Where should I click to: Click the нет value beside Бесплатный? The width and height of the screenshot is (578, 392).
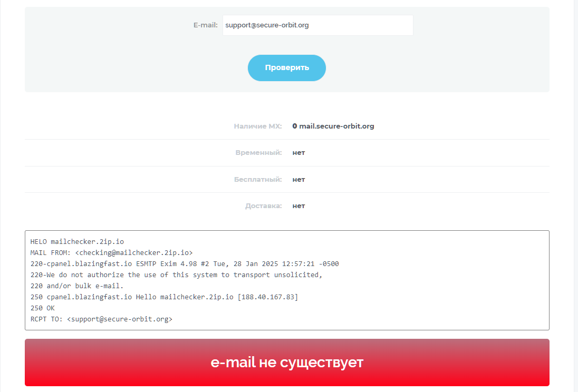[x=298, y=180]
